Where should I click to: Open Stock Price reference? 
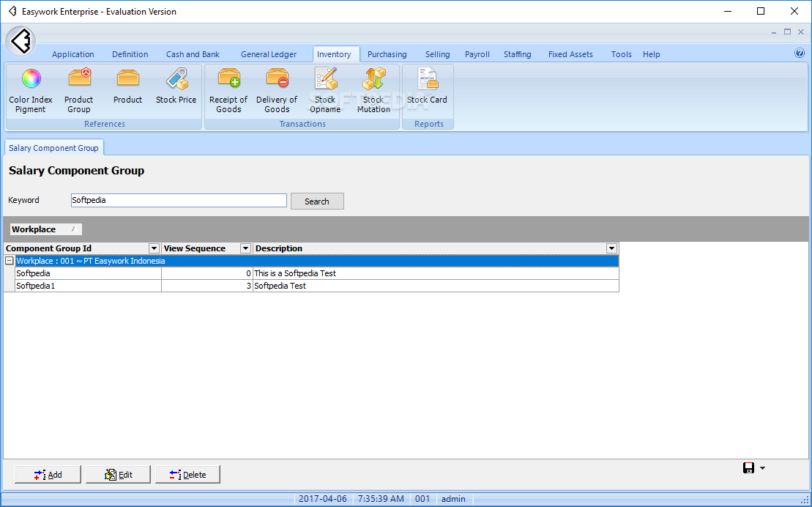point(176,86)
